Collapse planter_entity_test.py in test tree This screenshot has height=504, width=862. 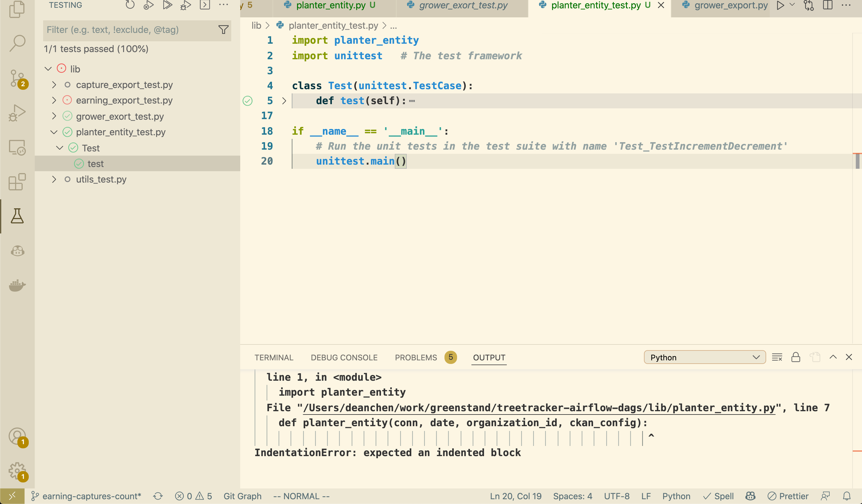point(54,132)
